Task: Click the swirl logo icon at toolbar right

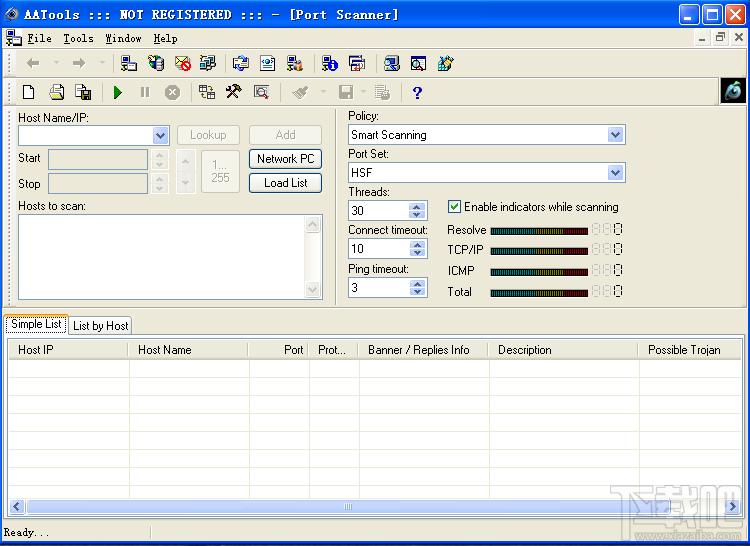Action: click(733, 91)
